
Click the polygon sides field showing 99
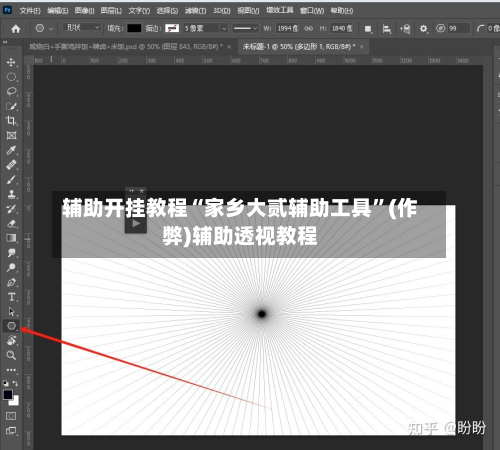click(x=459, y=29)
